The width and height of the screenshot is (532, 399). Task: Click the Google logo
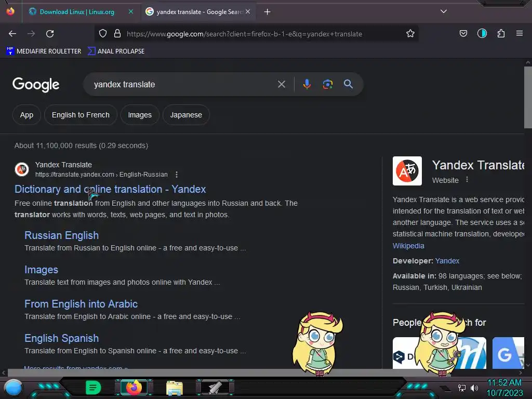pos(36,85)
